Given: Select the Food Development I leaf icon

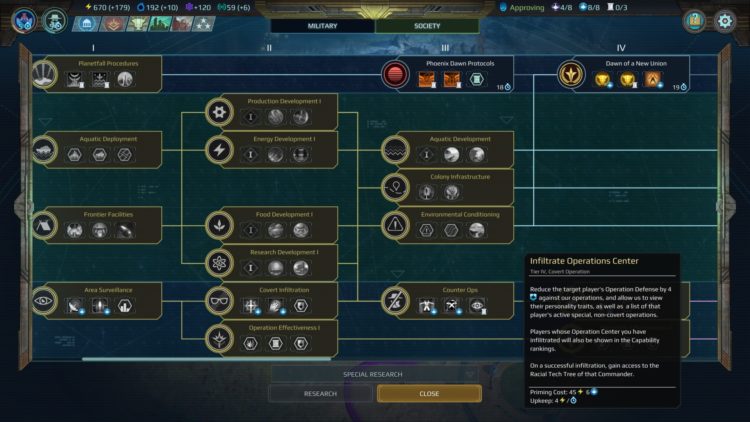Looking at the screenshot, I should click(x=219, y=225).
